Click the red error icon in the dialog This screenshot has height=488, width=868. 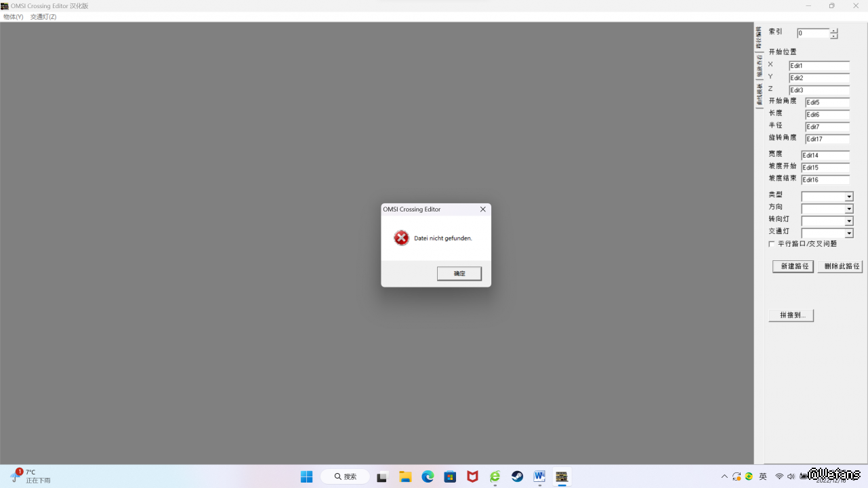point(402,238)
